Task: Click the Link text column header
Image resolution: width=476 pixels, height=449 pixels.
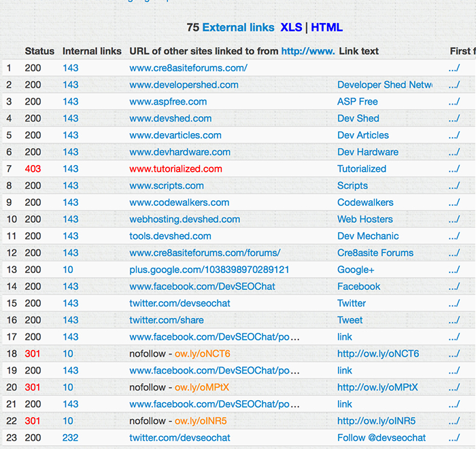Action: 359,51
